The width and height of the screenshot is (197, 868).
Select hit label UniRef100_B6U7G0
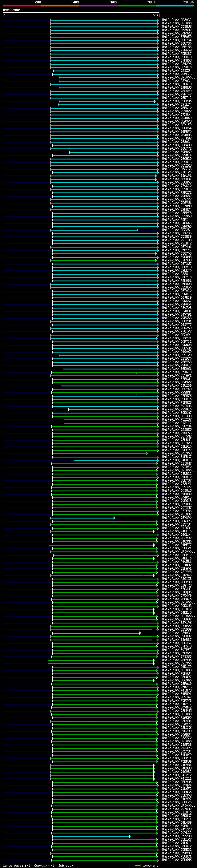(177, 43)
